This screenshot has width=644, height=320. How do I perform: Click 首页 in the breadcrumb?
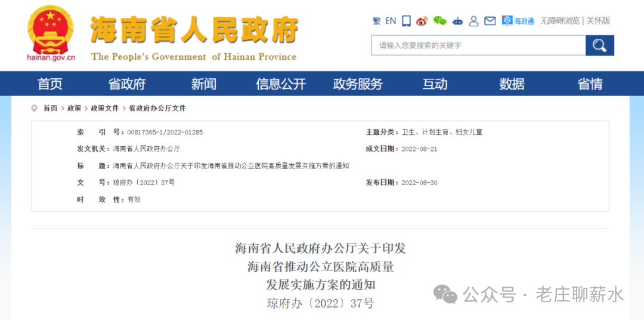[x=51, y=109]
